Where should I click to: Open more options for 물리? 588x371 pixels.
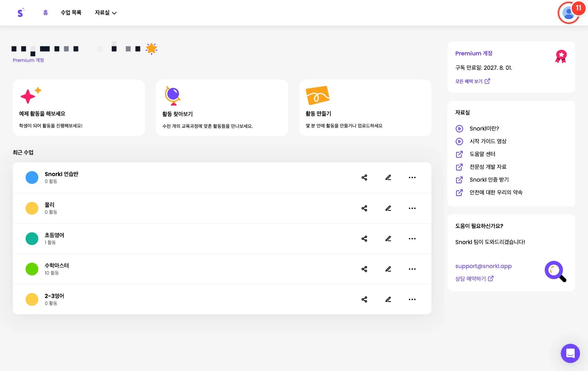pyautogui.click(x=412, y=208)
